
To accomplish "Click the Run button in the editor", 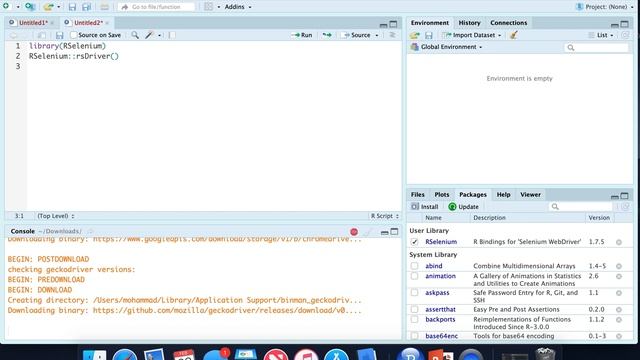I will 302,35.
